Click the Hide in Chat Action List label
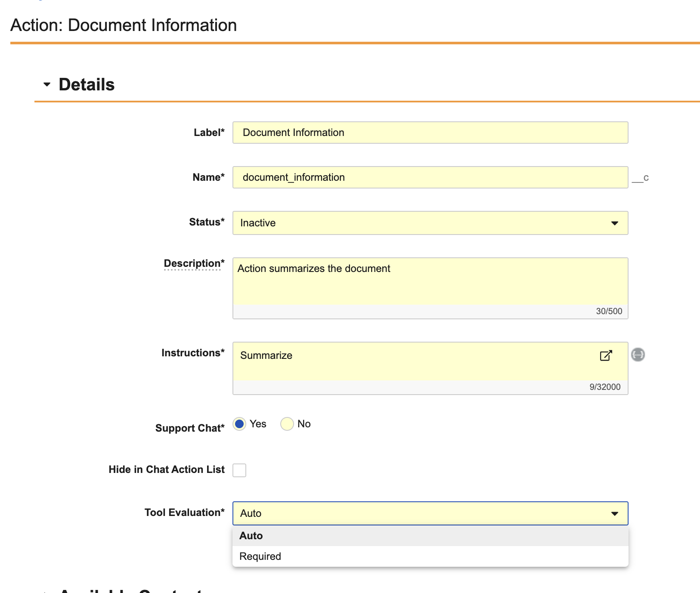 [x=167, y=469]
